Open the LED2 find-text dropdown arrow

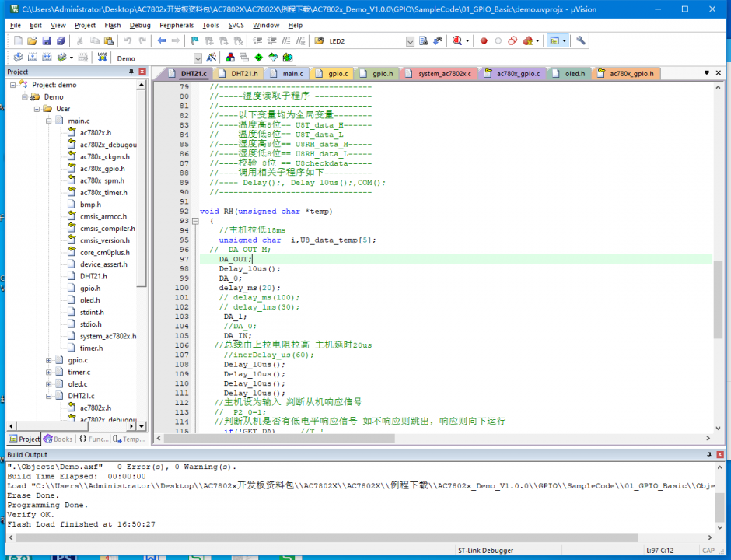[x=410, y=41]
